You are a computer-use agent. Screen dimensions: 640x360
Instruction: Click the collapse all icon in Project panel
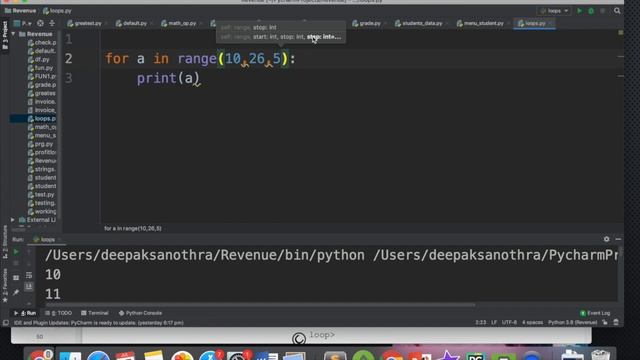[52, 23]
